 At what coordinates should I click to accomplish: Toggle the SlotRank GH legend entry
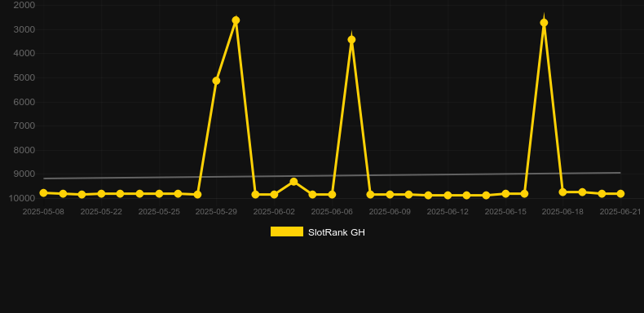[x=317, y=232]
